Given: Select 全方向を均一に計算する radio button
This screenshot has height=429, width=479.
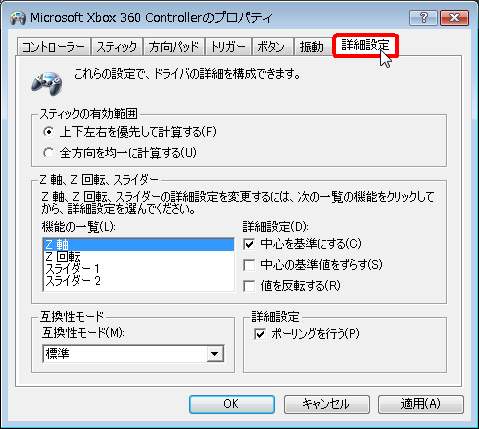Looking at the screenshot, I should [49, 153].
